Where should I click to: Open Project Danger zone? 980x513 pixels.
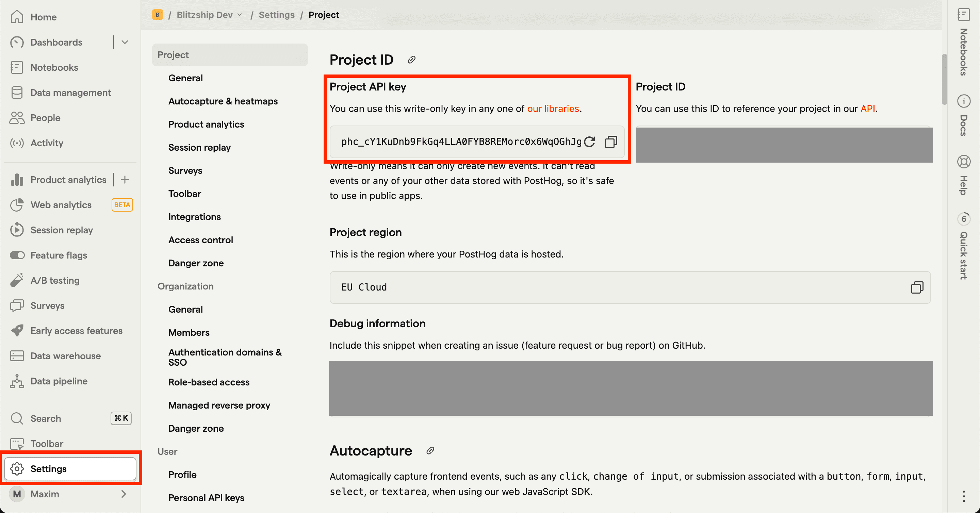[196, 263]
